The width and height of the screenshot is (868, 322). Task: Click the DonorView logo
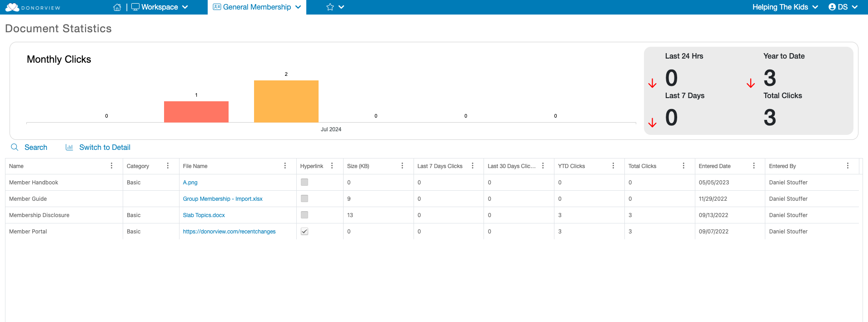click(x=33, y=7)
